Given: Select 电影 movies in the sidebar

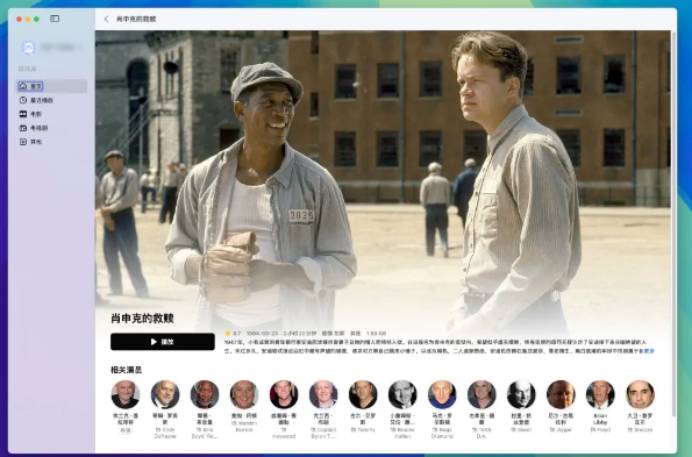Looking at the screenshot, I should 36,114.
